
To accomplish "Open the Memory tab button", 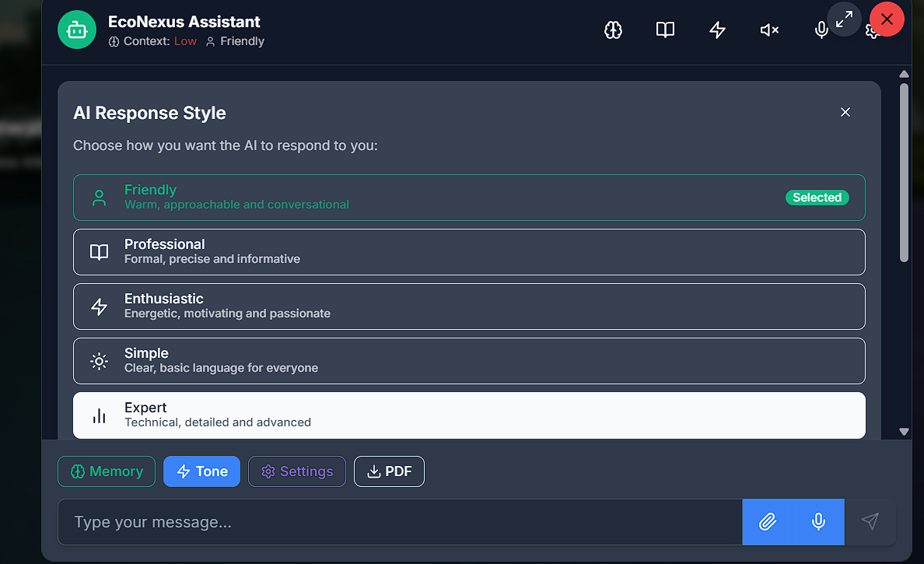I will click(x=107, y=471).
